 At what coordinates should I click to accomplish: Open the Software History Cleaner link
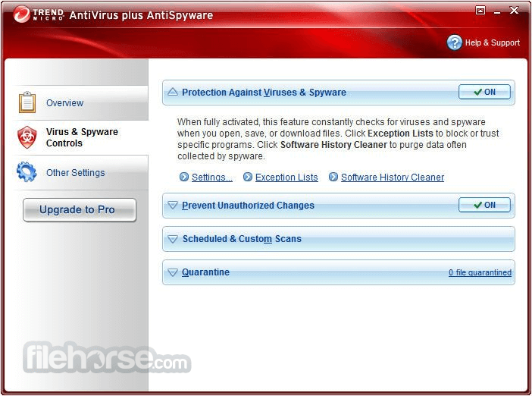point(393,178)
